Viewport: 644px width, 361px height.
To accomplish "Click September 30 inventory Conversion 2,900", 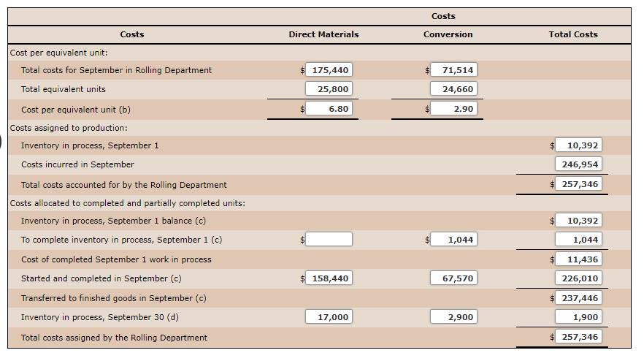I will (x=453, y=317).
